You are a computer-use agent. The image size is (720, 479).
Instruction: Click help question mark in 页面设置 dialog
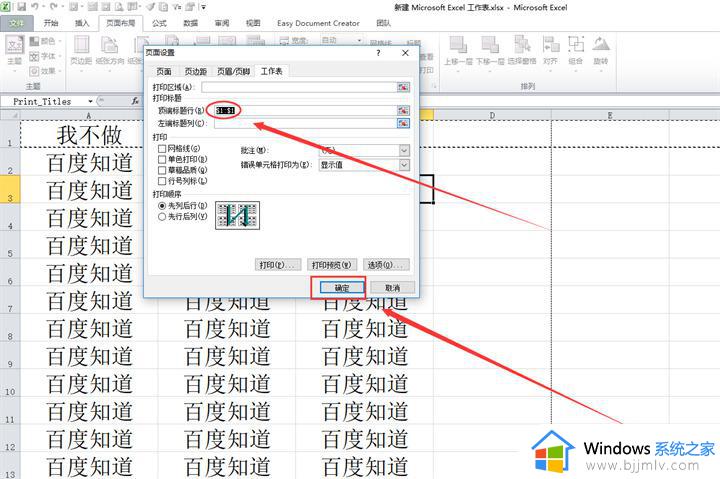[378, 53]
